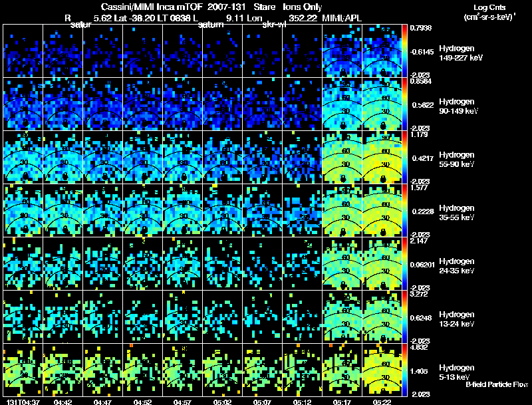Click the "Stare" word in the title
This screenshot has width=532, height=405.
point(265,7)
